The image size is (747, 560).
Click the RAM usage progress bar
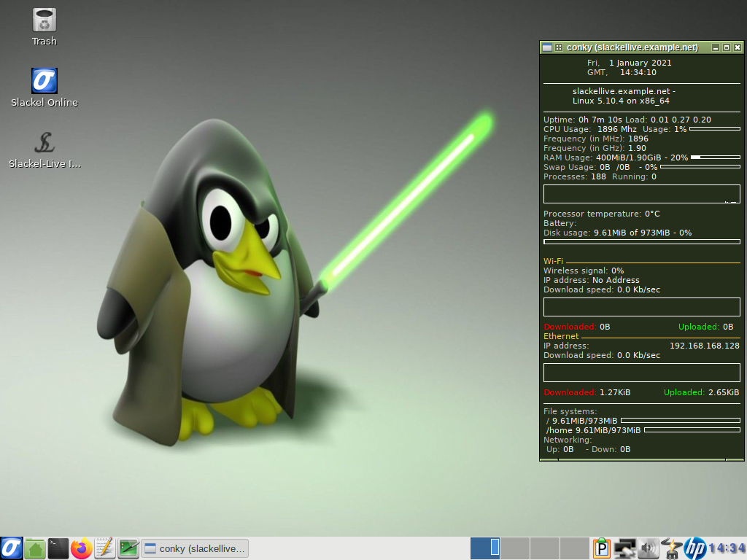pos(716,157)
